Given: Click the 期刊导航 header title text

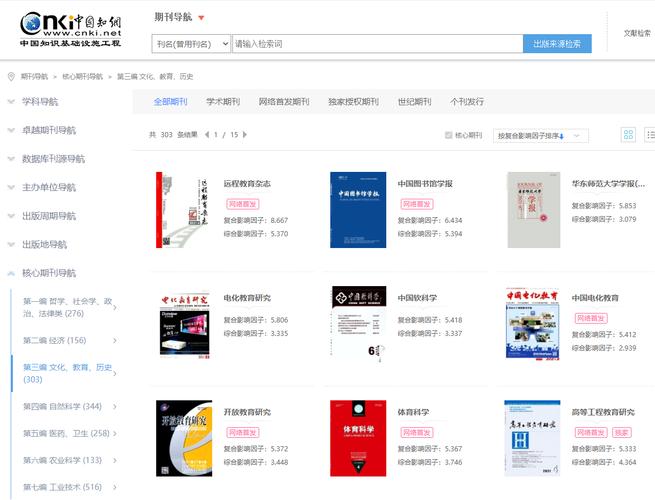Looking at the screenshot, I should coord(173,17).
